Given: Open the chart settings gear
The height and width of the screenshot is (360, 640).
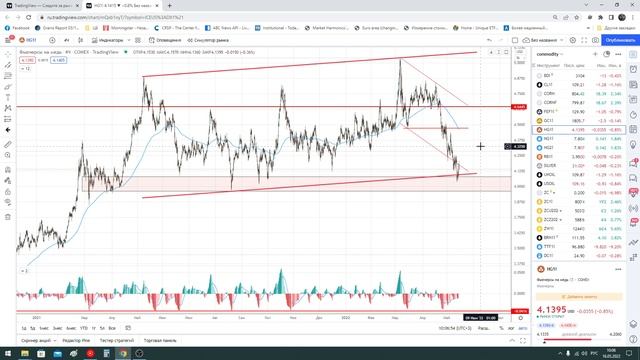Looking at the screenshot, I should (x=573, y=40).
